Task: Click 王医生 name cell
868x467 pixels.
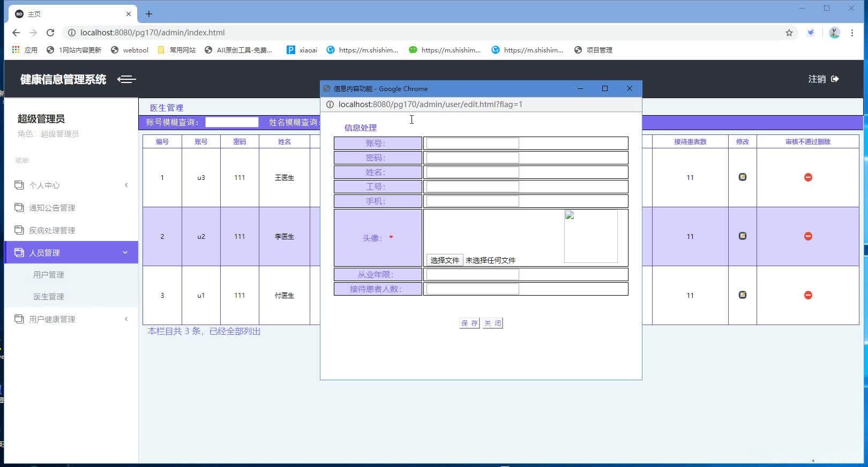Action: [285, 177]
